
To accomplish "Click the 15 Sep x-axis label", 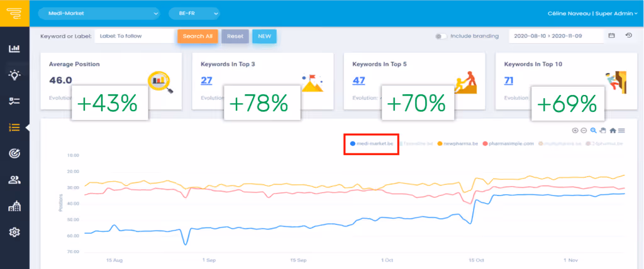I will pyautogui.click(x=298, y=260).
